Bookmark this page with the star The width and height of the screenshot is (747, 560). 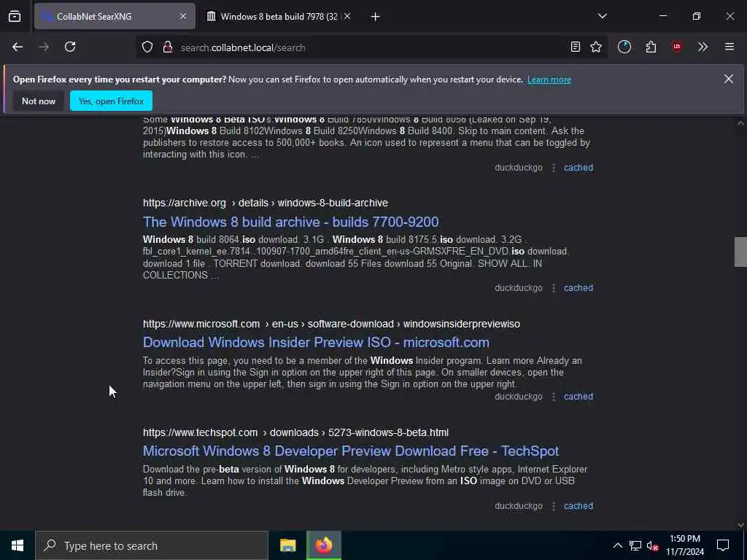(x=596, y=47)
